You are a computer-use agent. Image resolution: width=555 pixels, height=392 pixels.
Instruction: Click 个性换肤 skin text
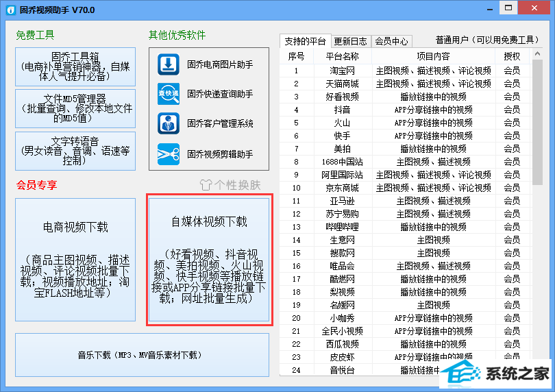[x=238, y=185]
